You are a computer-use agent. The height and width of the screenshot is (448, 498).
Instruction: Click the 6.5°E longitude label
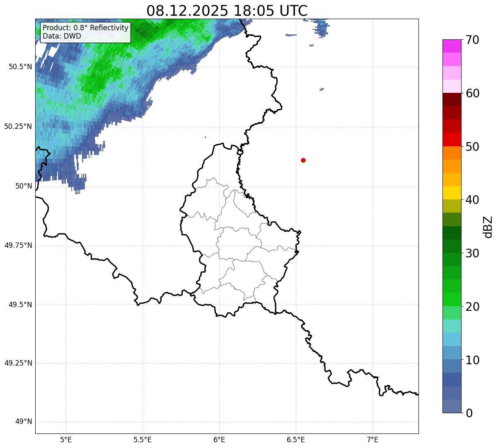point(296,440)
